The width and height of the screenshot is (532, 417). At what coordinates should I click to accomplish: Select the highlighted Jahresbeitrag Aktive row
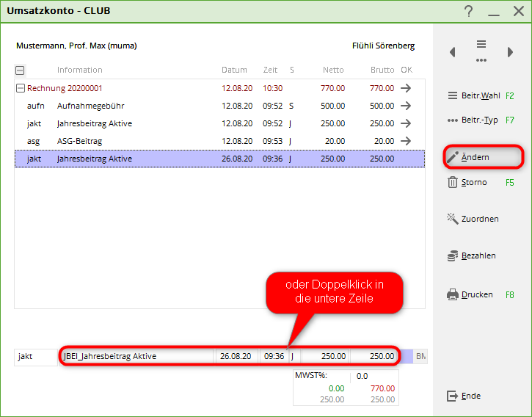(219, 159)
